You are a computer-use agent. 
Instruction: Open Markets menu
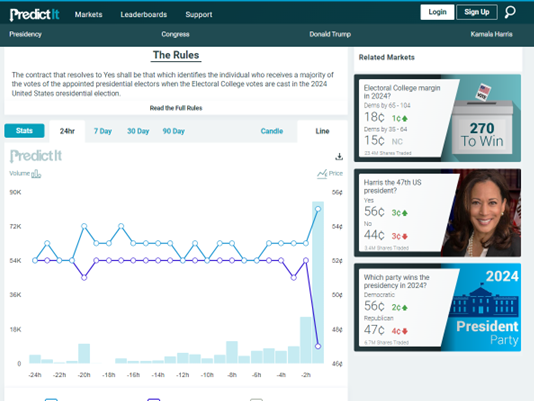(x=89, y=14)
